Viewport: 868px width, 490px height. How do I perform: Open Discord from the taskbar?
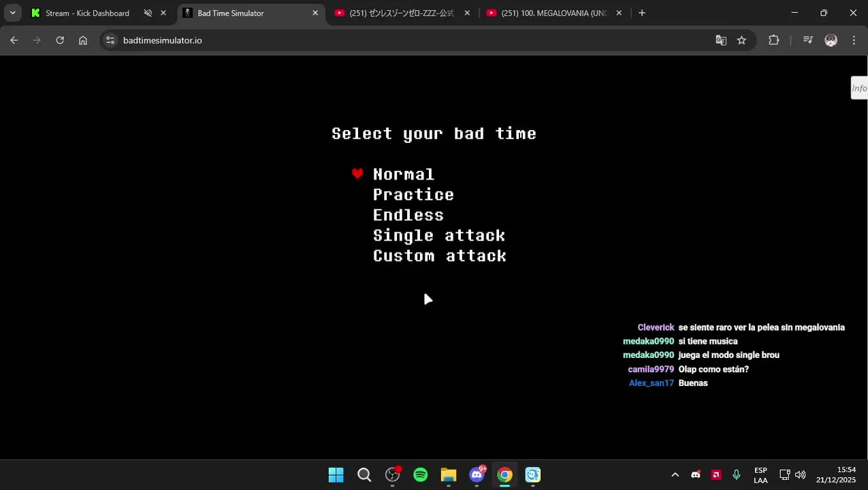[x=477, y=474]
